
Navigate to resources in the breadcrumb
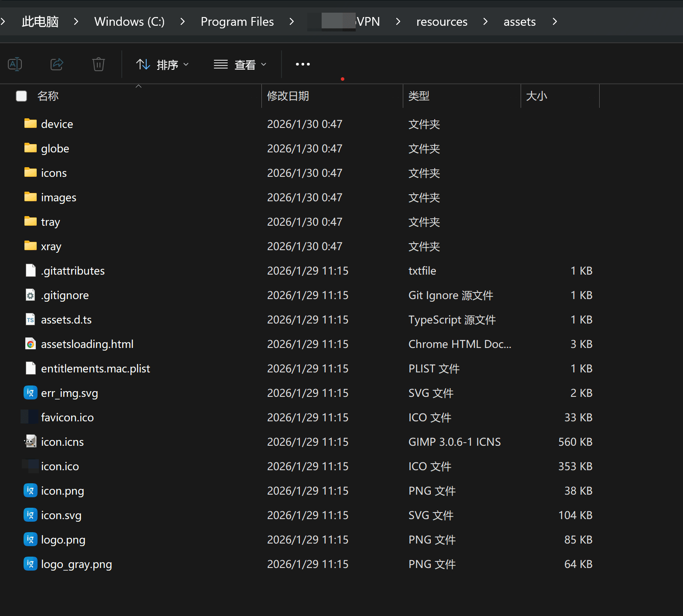442,21
